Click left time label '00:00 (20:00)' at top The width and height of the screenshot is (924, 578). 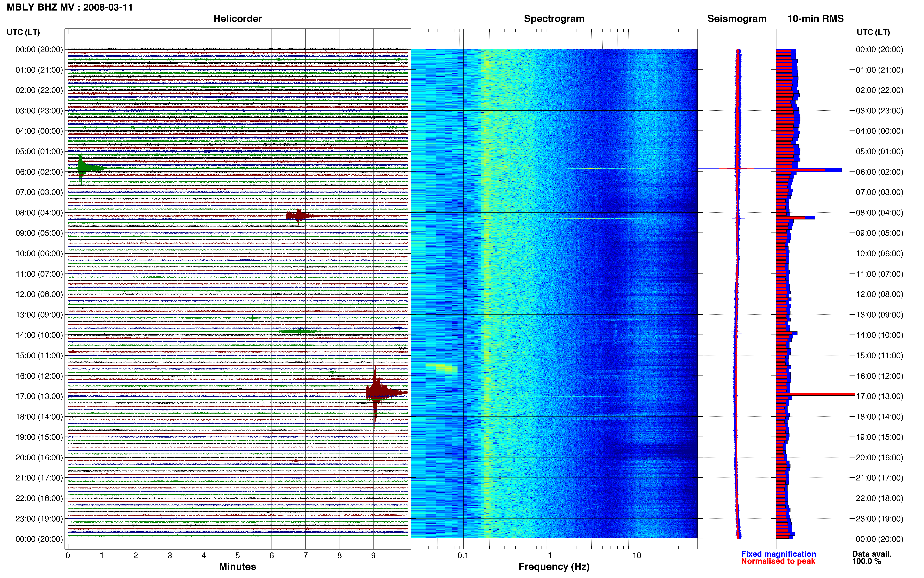[39, 49]
